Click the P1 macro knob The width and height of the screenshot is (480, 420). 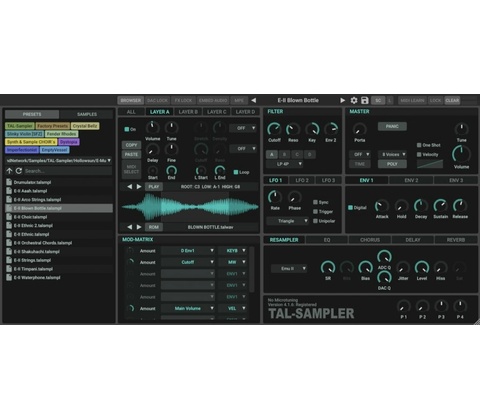point(404,306)
